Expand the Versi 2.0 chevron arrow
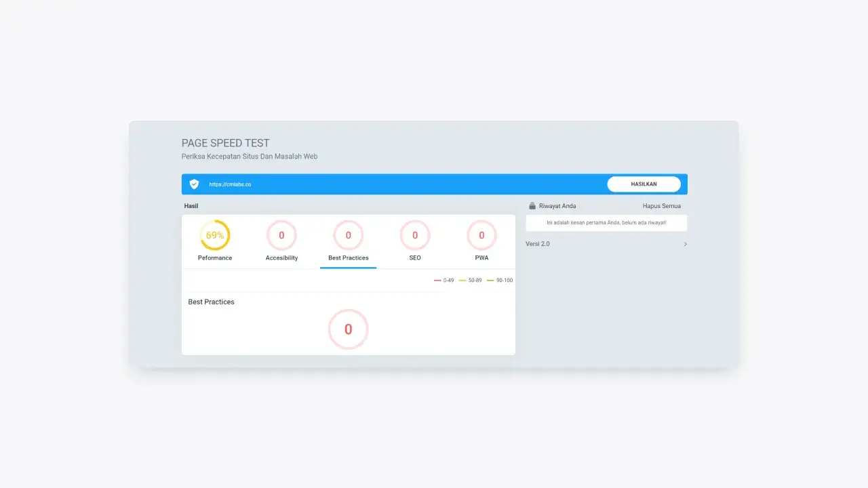868x488 pixels. (x=685, y=244)
